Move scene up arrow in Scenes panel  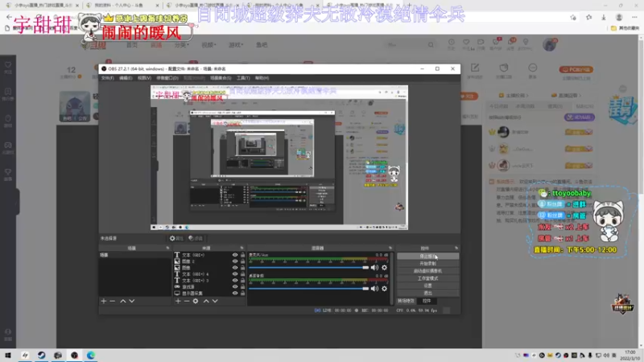tap(123, 301)
